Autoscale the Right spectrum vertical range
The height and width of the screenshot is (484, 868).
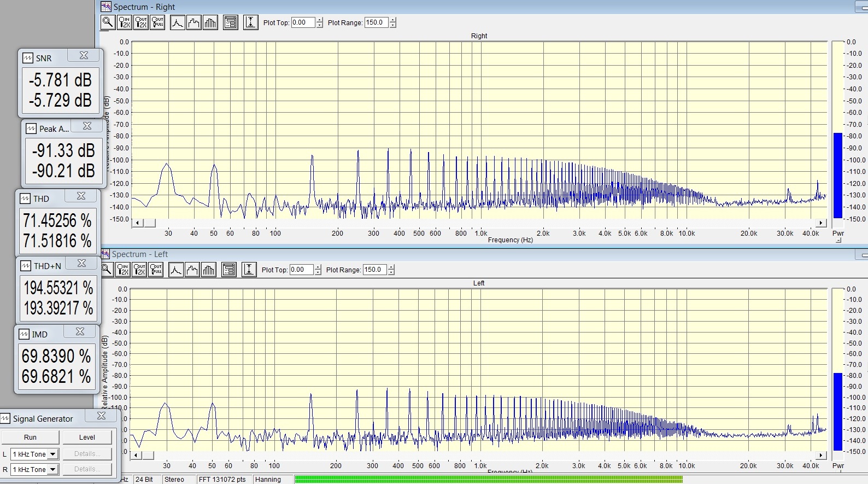click(250, 22)
